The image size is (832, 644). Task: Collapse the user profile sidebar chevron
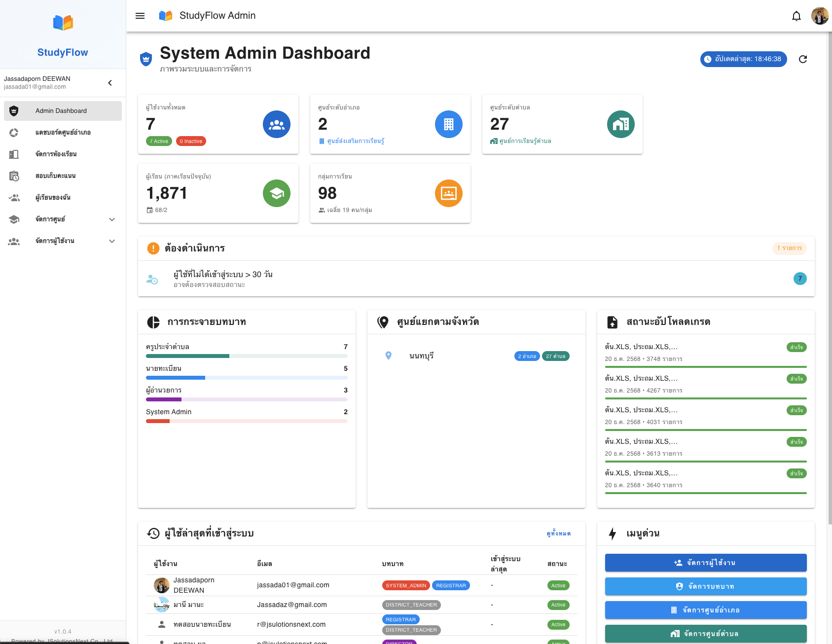tap(110, 83)
